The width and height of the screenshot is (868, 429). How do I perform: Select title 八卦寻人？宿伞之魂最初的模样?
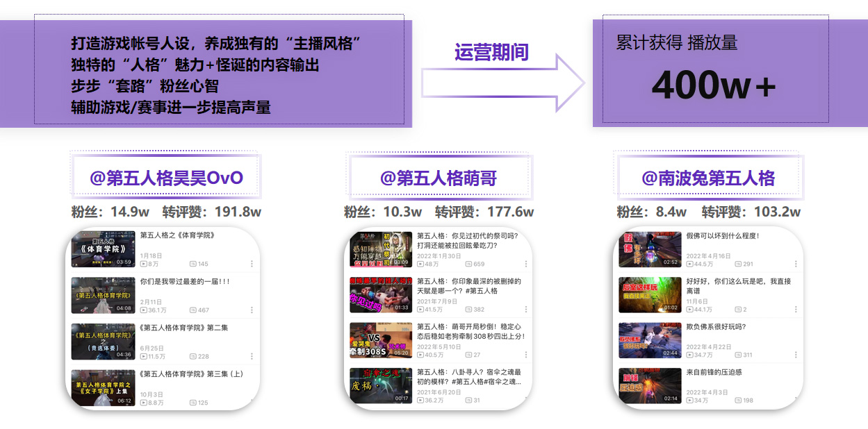click(x=469, y=377)
